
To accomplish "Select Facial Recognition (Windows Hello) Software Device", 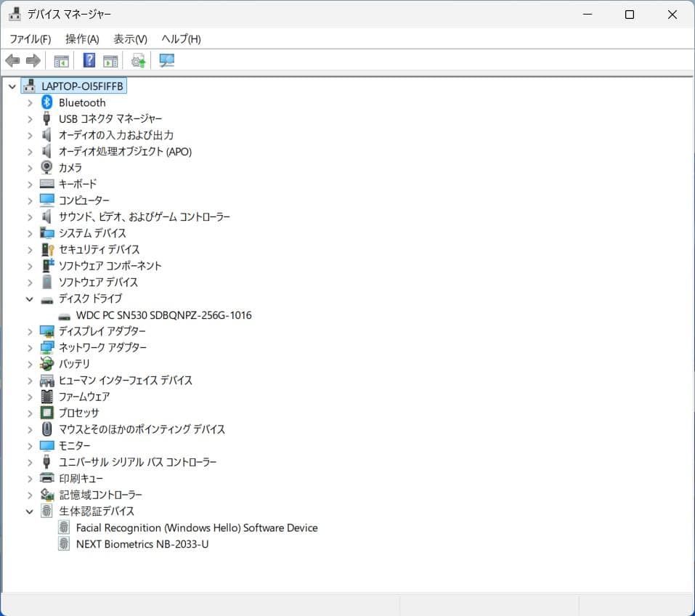I will (197, 528).
